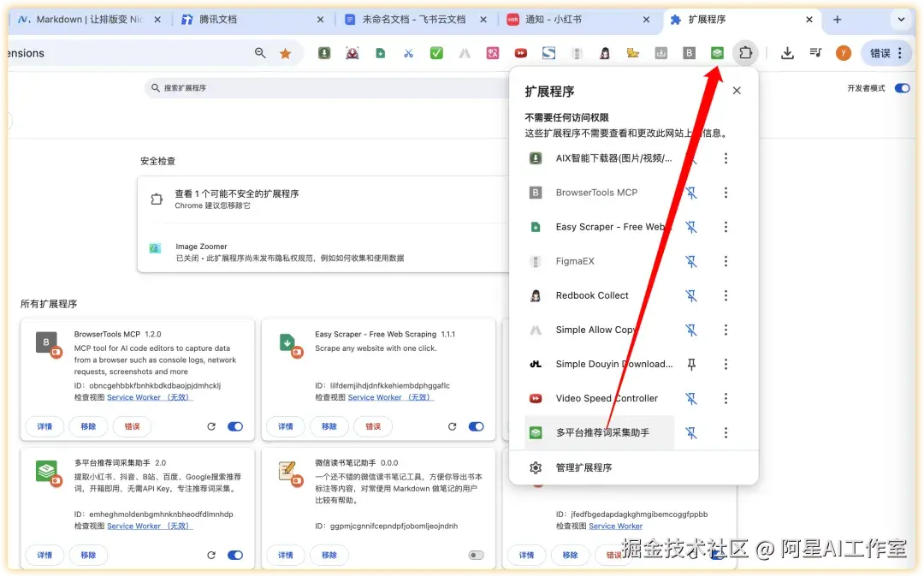Open more options for Simple Allow Copy
The image size is (924, 577).
pos(726,330)
